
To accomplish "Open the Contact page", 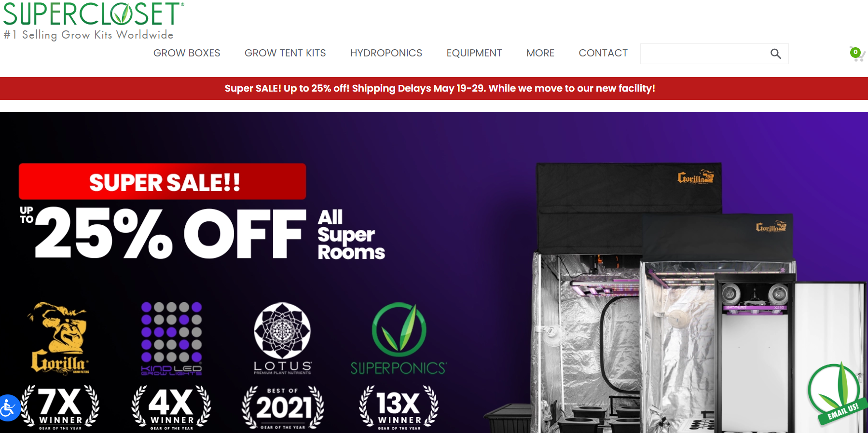I will pyautogui.click(x=603, y=53).
